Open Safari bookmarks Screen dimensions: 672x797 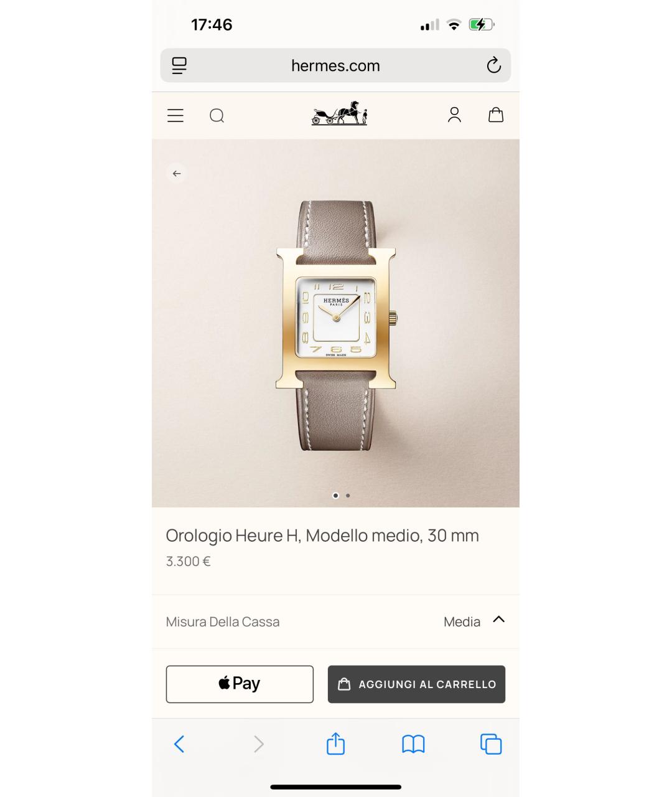click(x=413, y=744)
